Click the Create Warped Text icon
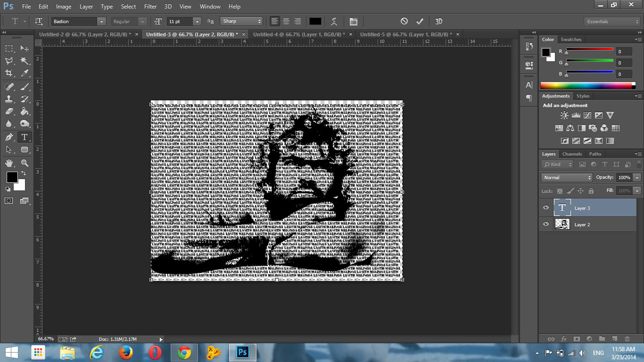This screenshot has height=362, width=644. coord(334,21)
